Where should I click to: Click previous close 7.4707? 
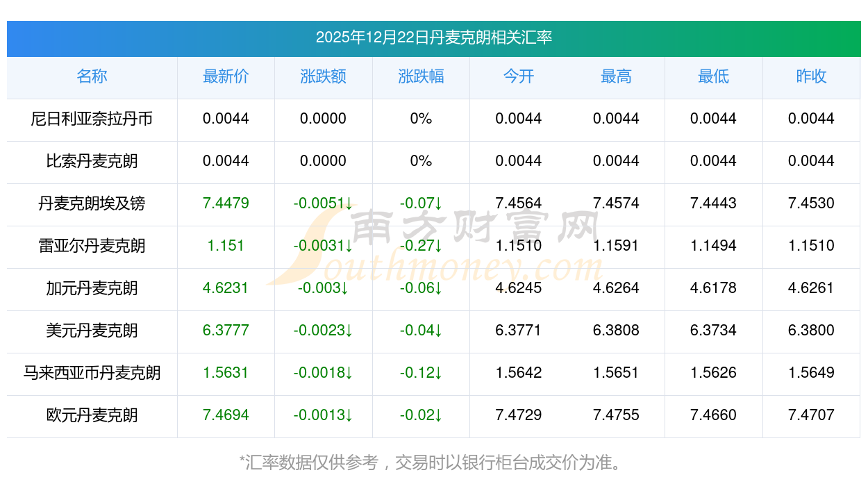point(811,415)
